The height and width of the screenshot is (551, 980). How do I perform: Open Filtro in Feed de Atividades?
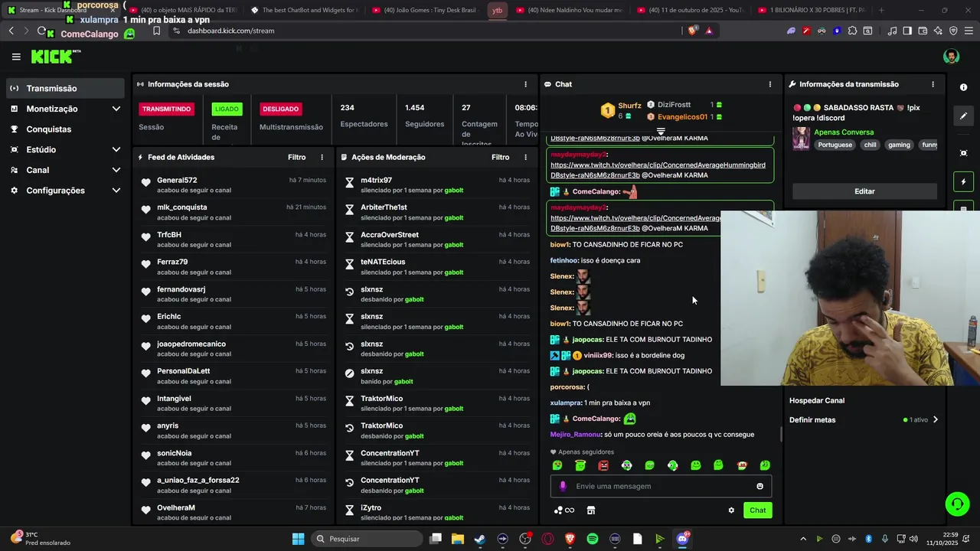(297, 157)
